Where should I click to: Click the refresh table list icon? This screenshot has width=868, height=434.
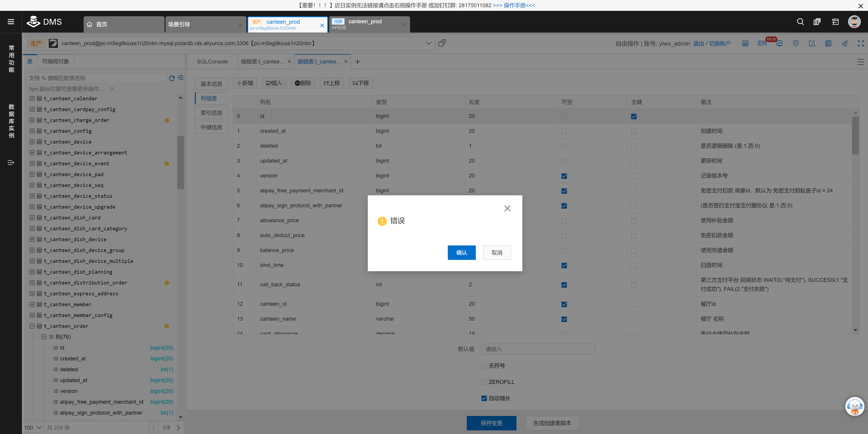tap(172, 78)
